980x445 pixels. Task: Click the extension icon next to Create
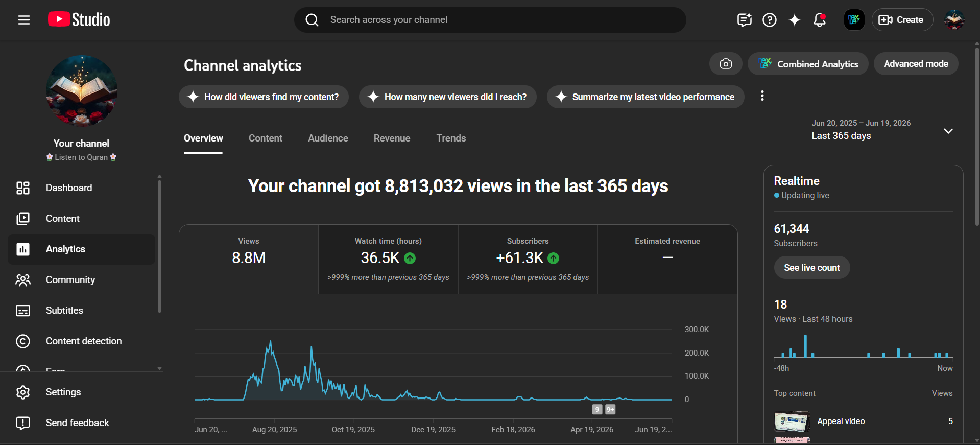[x=854, y=20]
